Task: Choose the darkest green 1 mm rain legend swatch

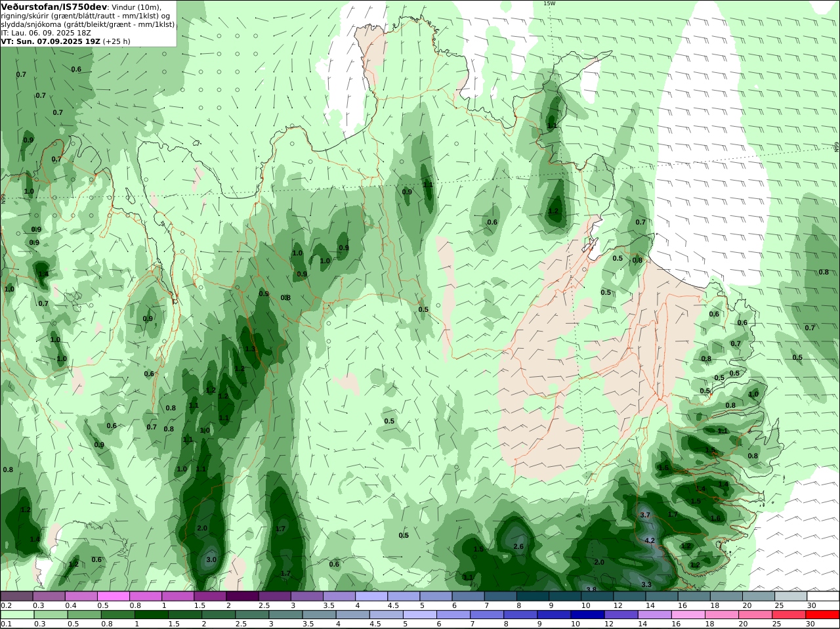Action: [151, 615]
